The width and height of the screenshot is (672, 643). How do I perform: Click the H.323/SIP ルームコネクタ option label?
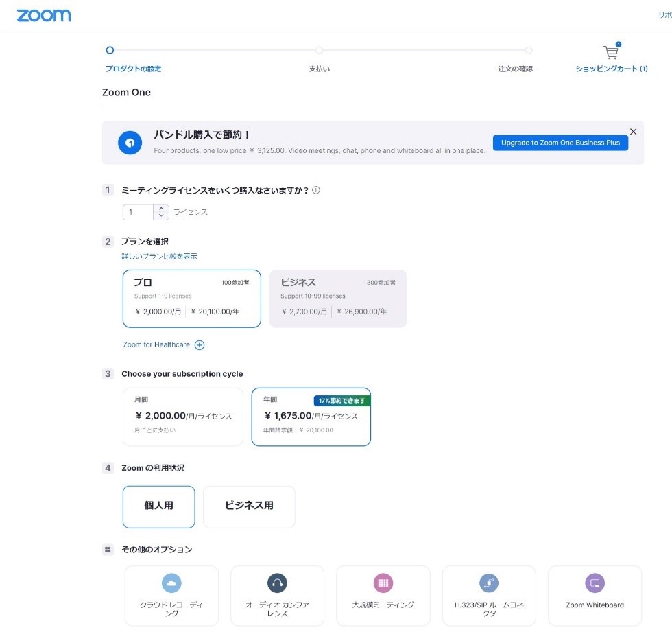click(489, 609)
